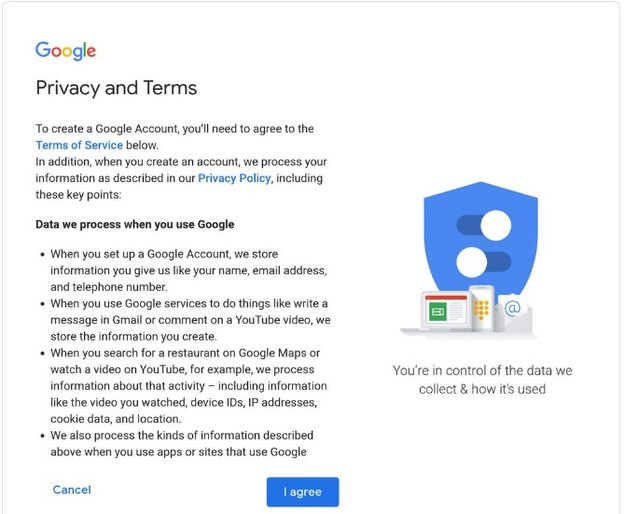Click the bullet about apps or sites

pyautogui.click(x=190, y=443)
